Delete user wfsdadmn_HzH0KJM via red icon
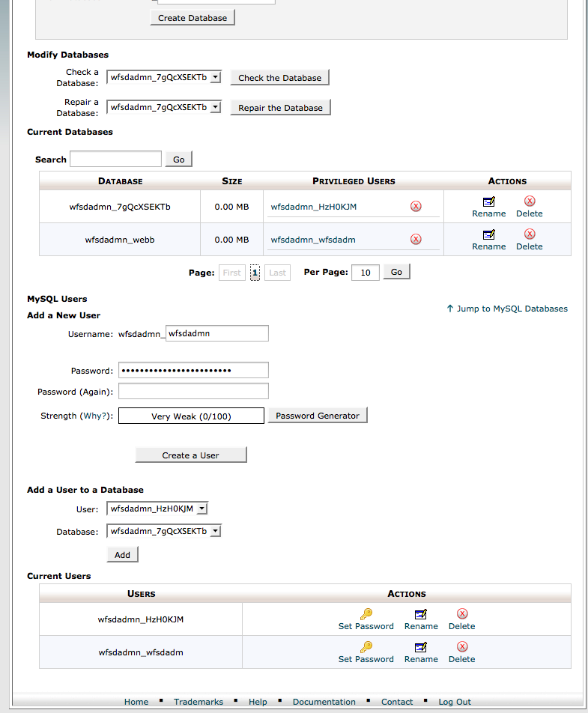 [x=461, y=614]
